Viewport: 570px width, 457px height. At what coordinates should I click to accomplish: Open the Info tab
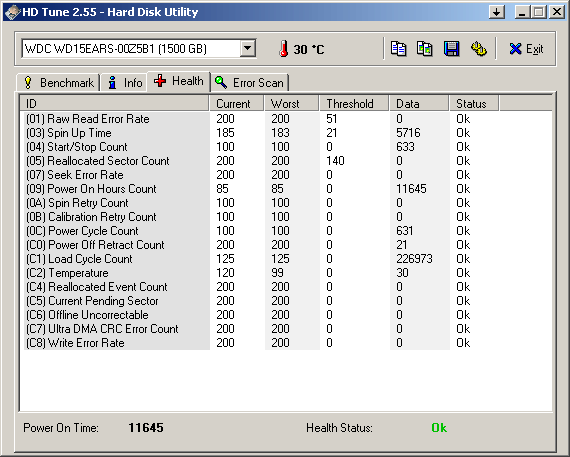pyautogui.click(x=124, y=83)
